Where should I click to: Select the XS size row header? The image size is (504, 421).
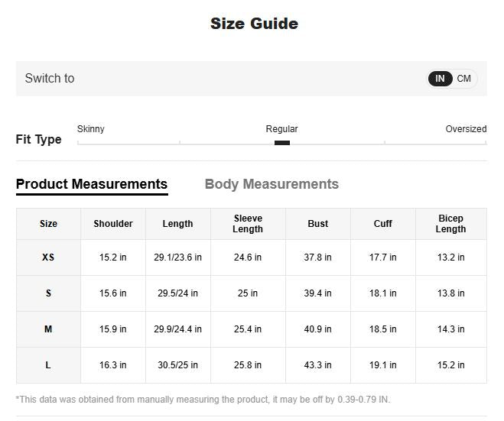point(48,257)
